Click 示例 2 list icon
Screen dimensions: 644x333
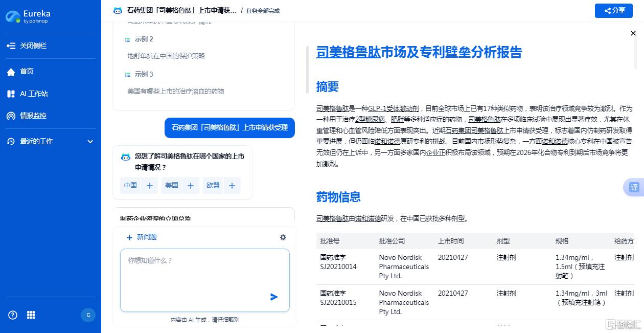(127, 39)
